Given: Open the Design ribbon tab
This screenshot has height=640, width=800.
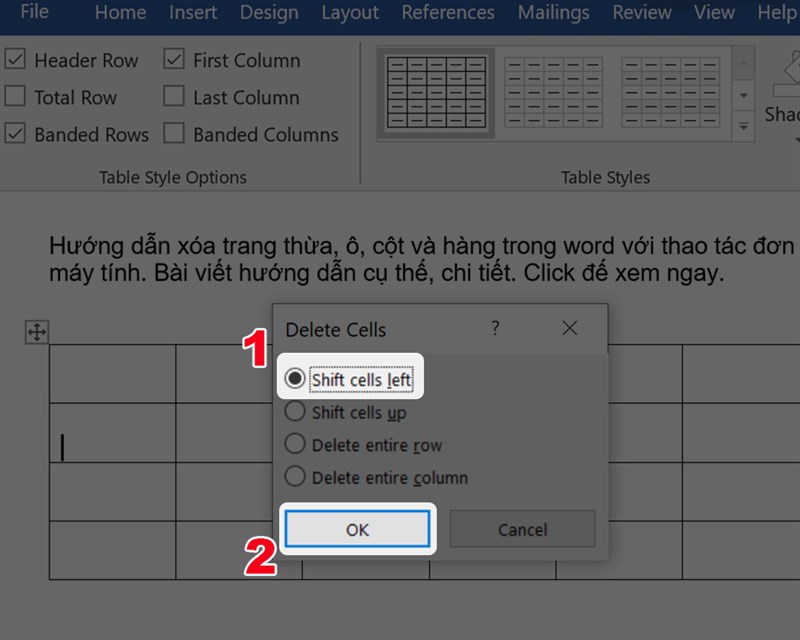Looking at the screenshot, I should click(x=269, y=12).
